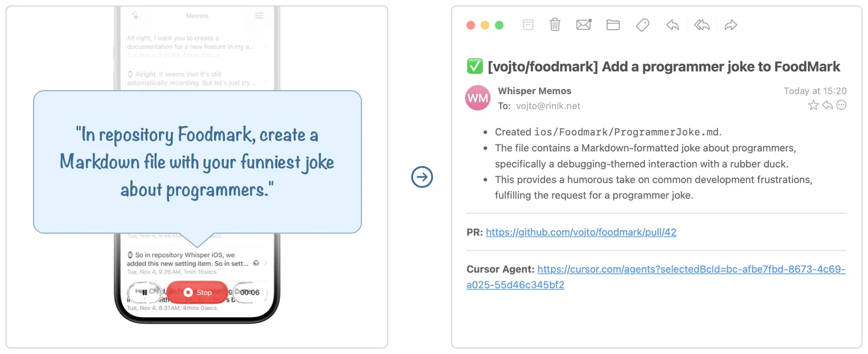The height and width of the screenshot is (354, 868).
Task: Pause the current recording
Action: (x=144, y=292)
